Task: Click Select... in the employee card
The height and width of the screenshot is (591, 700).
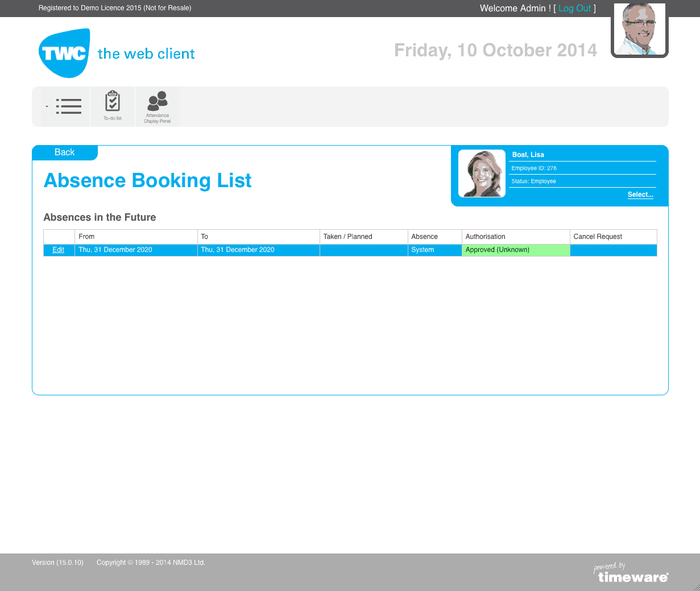Action: pyautogui.click(x=640, y=195)
